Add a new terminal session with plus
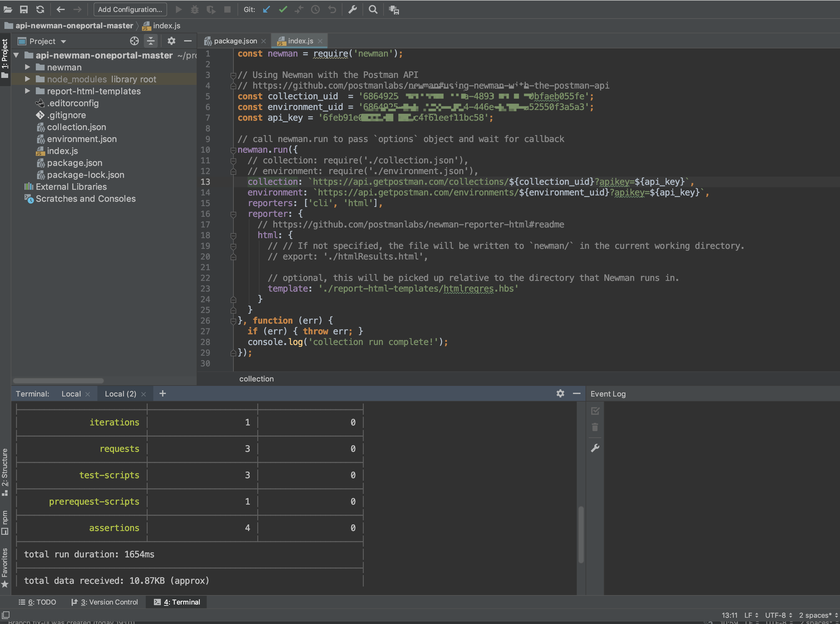The image size is (840, 624). [x=163, y=393]
